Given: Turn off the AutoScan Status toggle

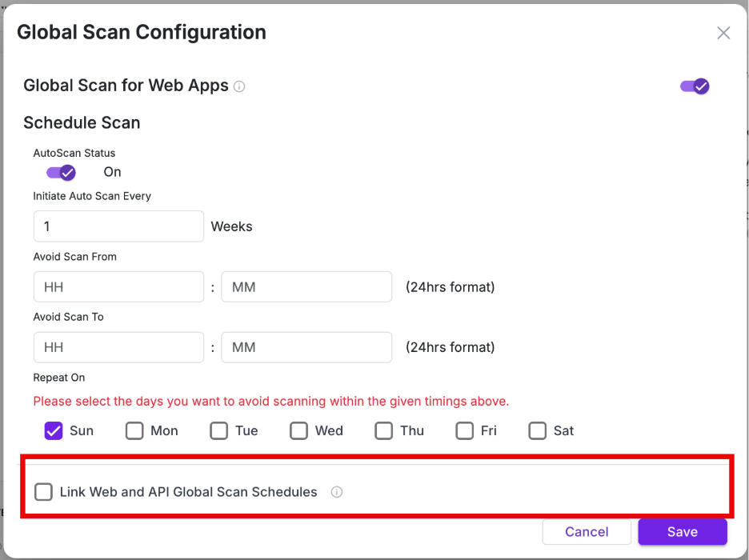Looking at the screenshot, I should 61,172.
